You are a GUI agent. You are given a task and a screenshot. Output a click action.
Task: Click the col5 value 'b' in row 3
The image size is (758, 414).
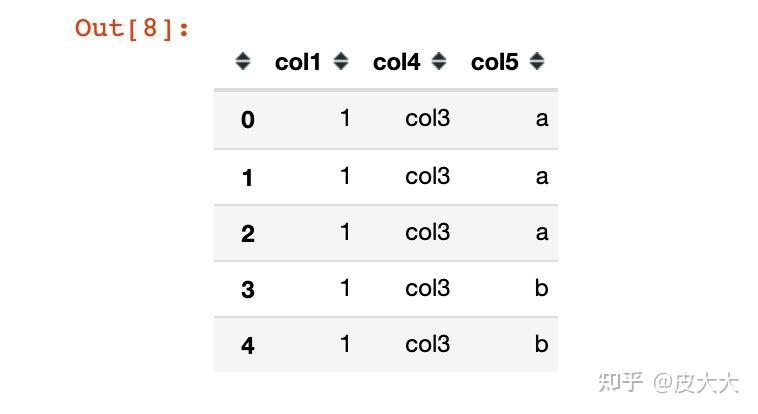[x=541, y=288]
